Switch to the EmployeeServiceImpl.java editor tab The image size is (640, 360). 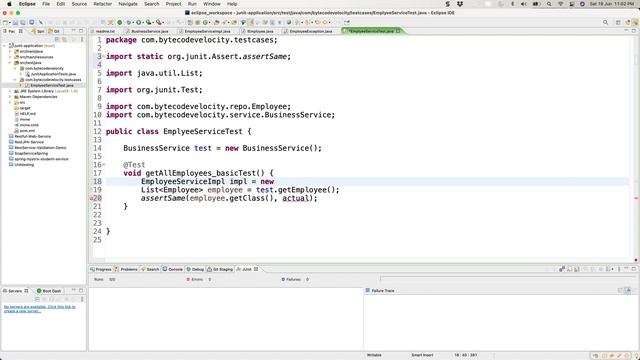[207, 31]
